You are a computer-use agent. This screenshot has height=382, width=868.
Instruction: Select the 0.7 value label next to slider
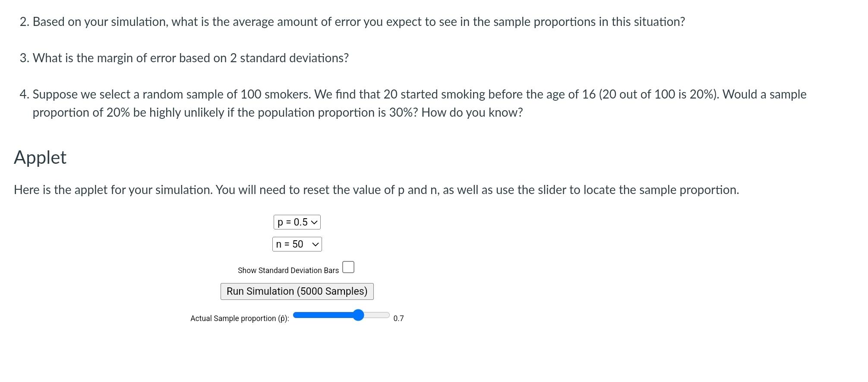(398, 318)
